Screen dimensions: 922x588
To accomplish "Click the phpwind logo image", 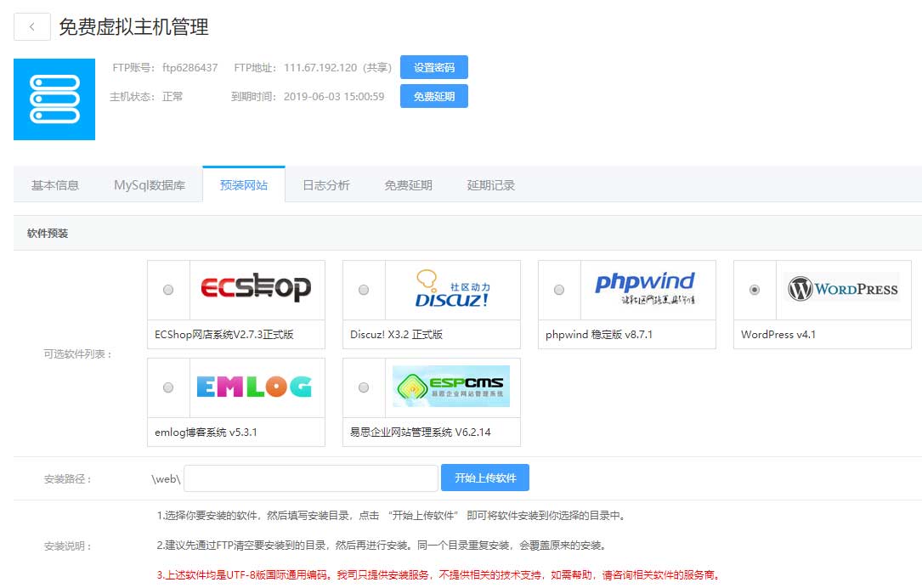I will pyautogui.click(x=645, y=288).
